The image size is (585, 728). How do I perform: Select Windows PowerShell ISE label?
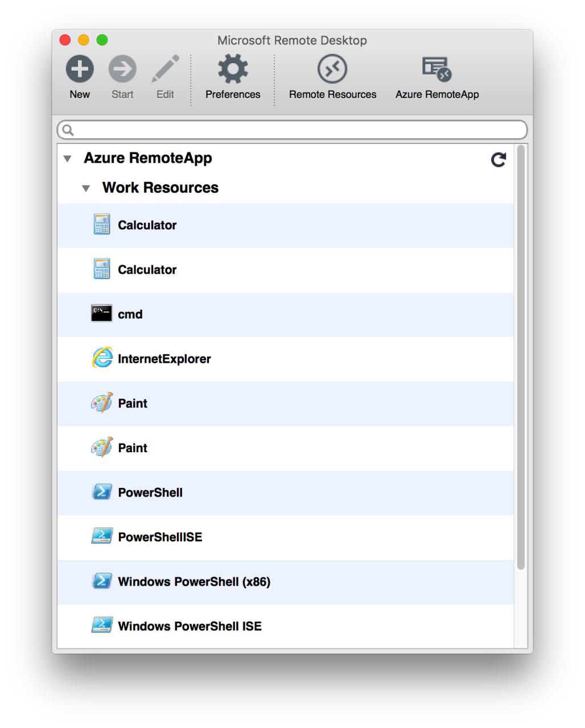tap(189, 626)
